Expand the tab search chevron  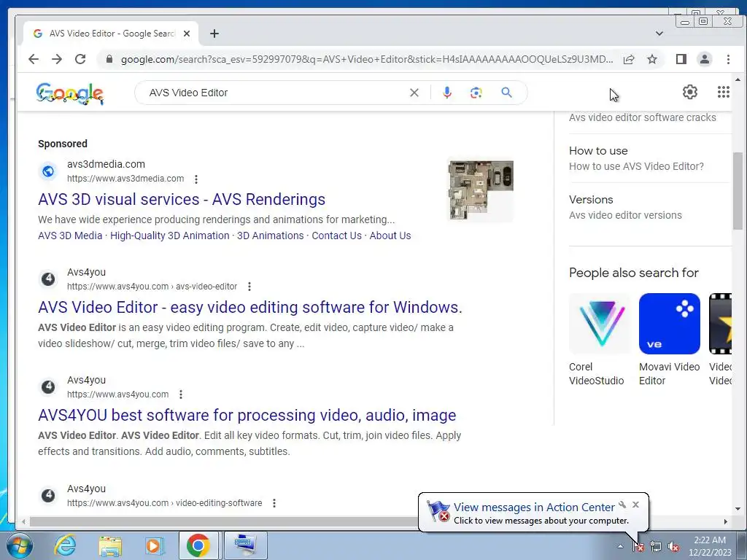[x=659, y=34]
